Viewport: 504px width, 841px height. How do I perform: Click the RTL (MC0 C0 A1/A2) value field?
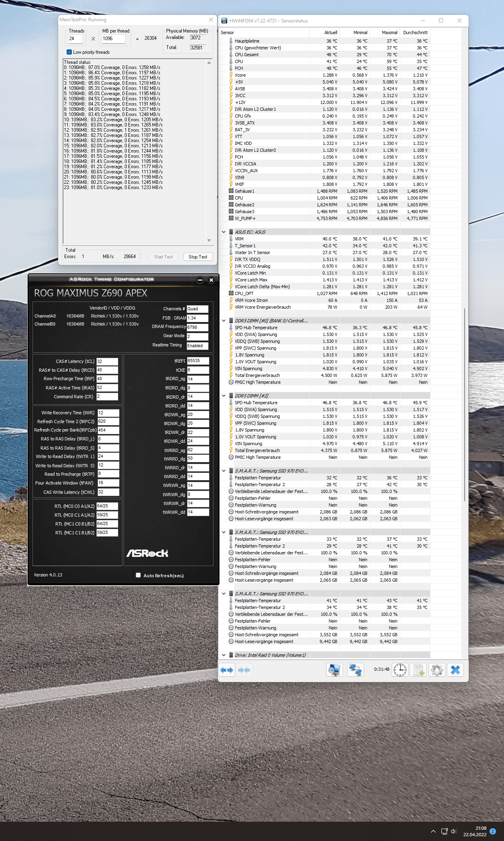(x=107, y=506)
